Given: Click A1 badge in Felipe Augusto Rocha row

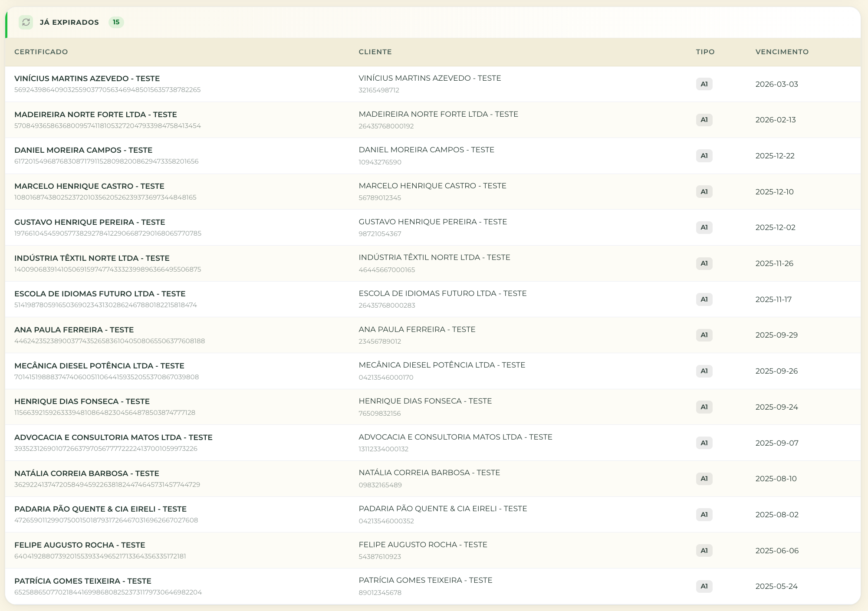Looking at the screenshot, I should (704, 551).
